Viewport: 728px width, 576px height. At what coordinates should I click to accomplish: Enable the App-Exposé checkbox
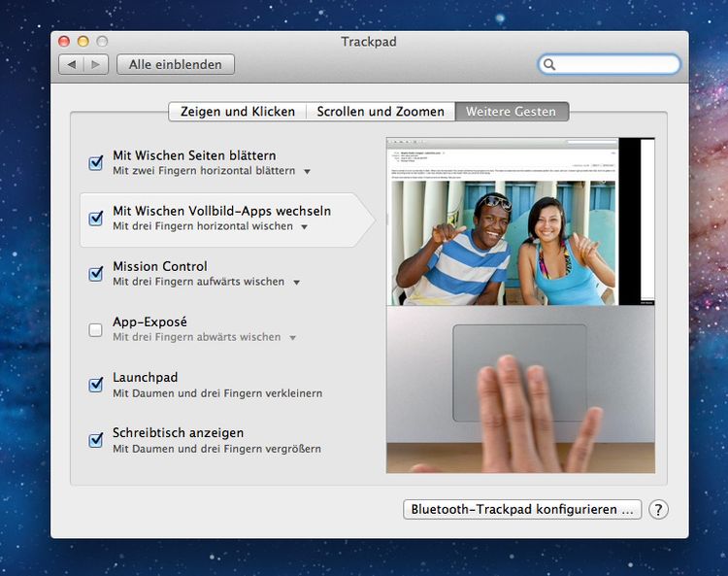[x=96, y=330]
